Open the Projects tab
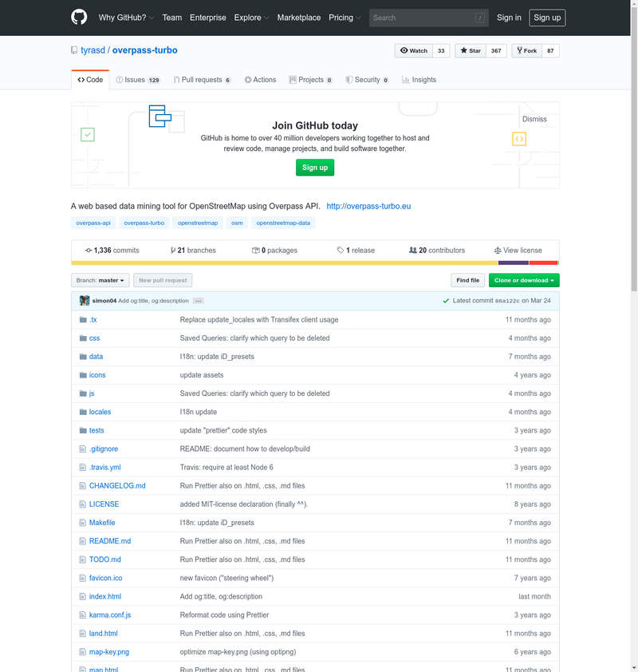The image size is (638, 672). pos(311,80)
